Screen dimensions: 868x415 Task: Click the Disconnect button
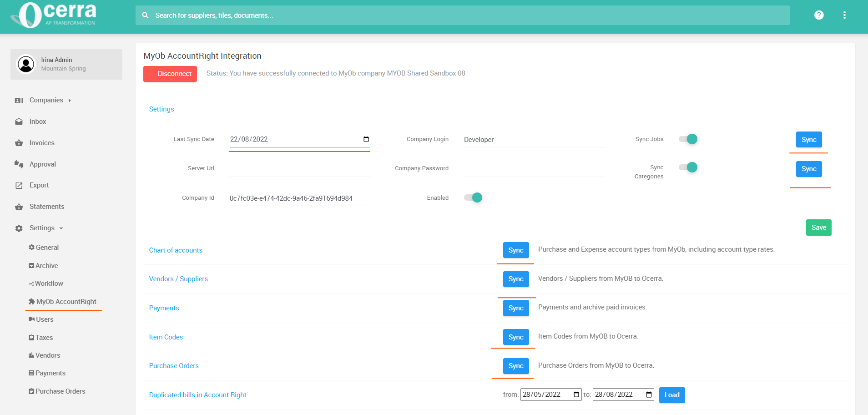(170, 74)
